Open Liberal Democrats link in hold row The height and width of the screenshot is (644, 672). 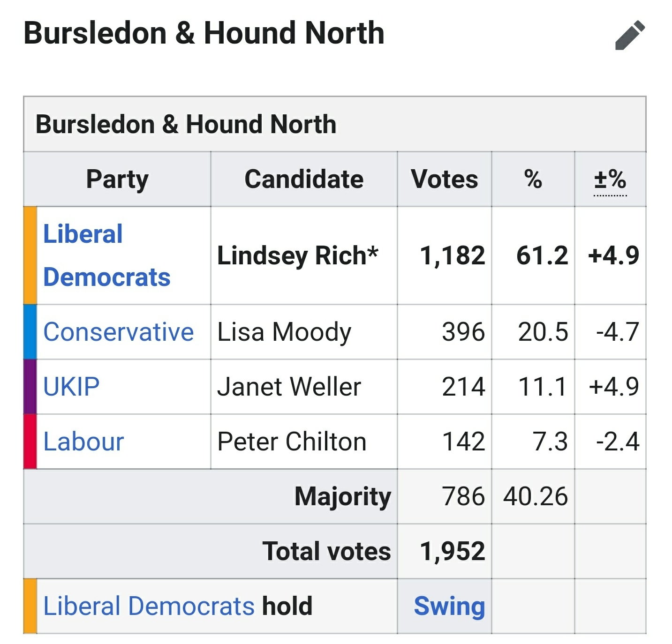tap(149, 606)
